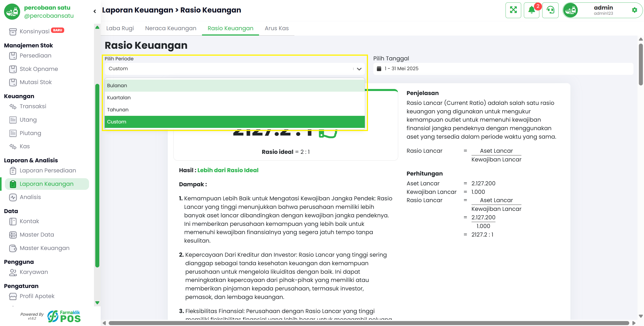644x326 pixels.
Task: Open the date range field 1 - 31 Mei 2025
Action: click(x=503, y=69)
